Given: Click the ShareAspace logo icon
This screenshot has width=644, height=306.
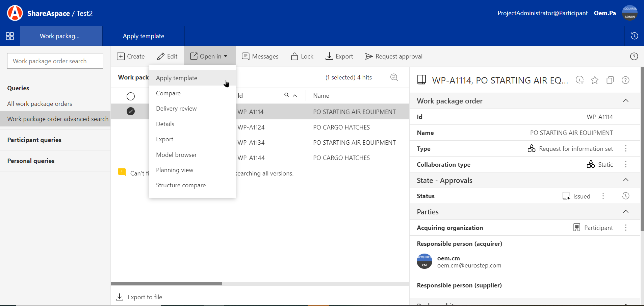Looking at the screenshot, I should tap(15, 13).
